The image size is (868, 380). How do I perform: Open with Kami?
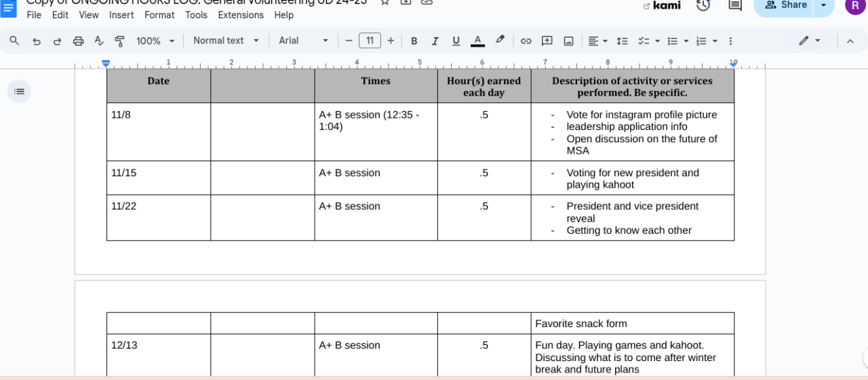coord(662,5)
